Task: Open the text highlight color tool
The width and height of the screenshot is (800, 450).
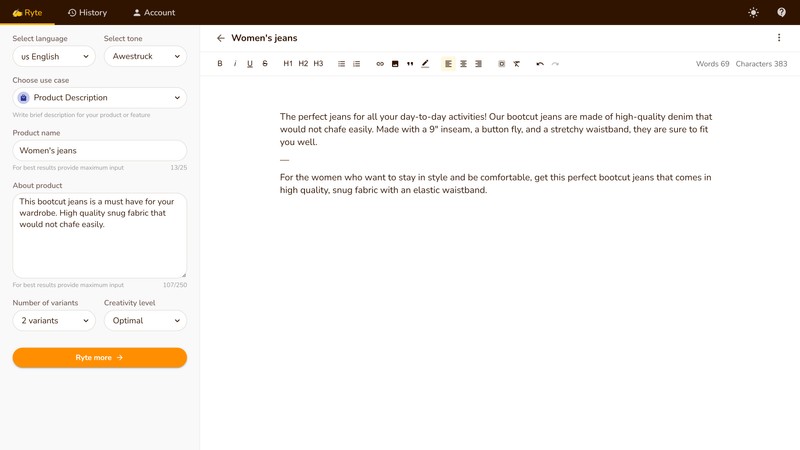Action: [x=425, y=64]
